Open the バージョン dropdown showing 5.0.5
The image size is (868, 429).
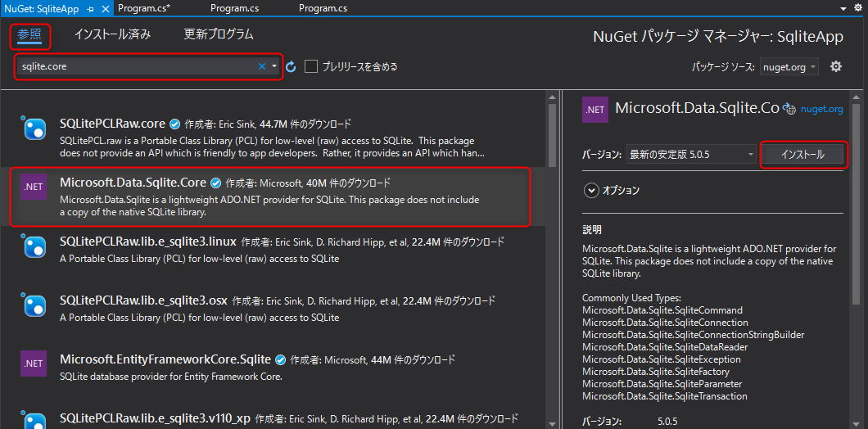click(x=691, y=154)
